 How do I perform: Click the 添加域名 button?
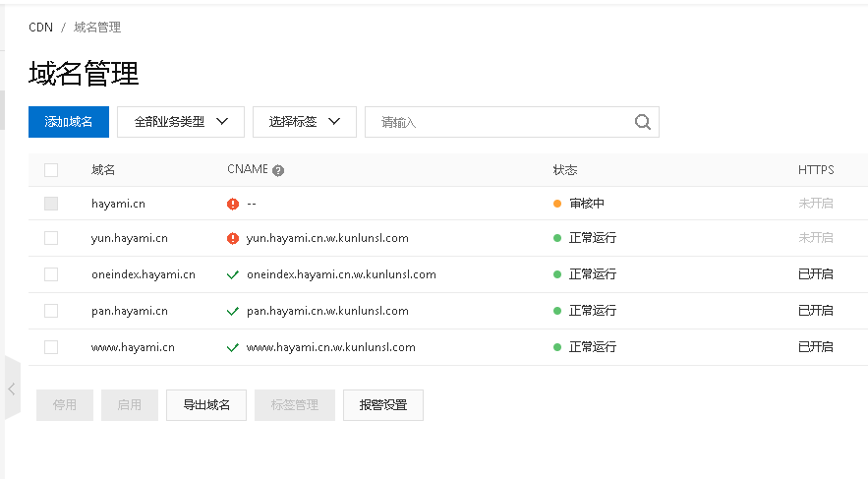click(69, 122)
